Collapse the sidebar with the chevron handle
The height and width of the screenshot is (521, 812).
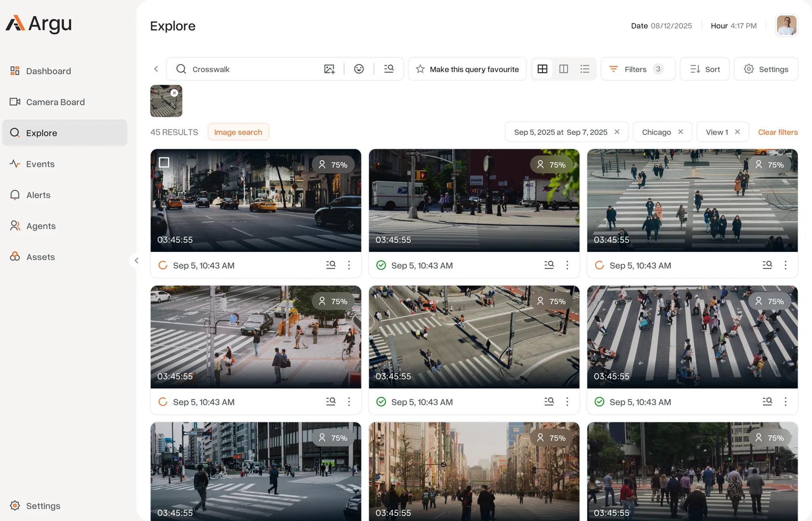[136, 260]
